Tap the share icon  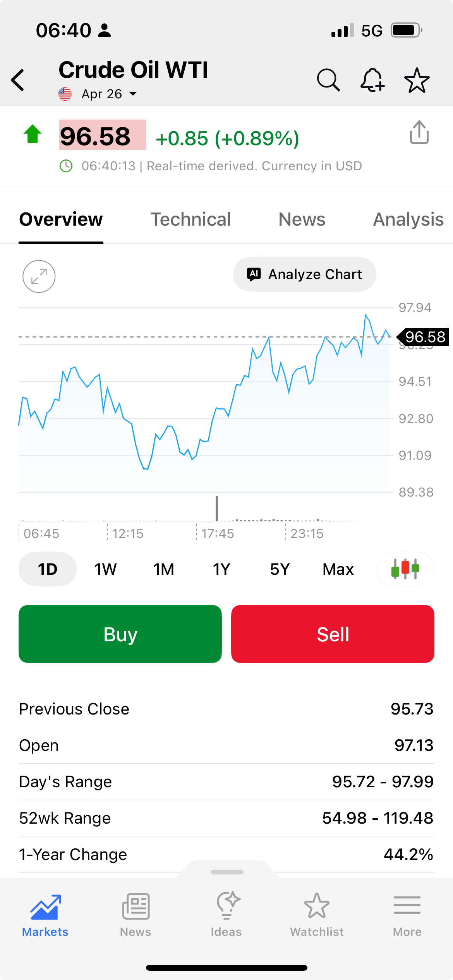[x=419, y=133]
